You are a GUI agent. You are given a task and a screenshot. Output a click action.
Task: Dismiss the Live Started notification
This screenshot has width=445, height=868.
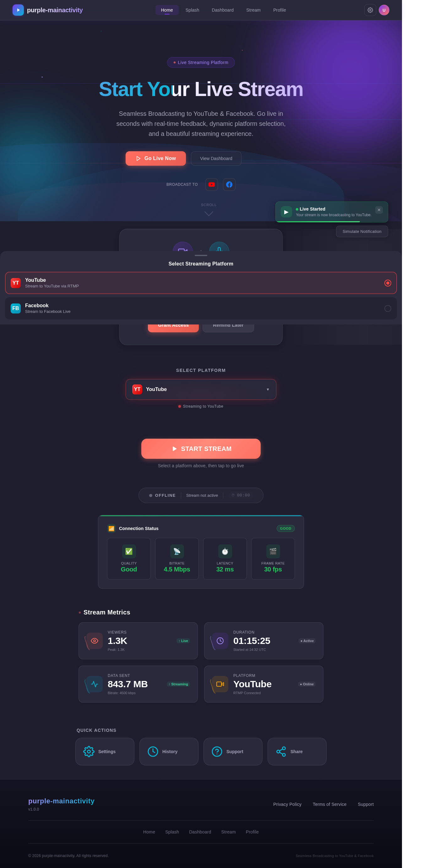point(379,210)
